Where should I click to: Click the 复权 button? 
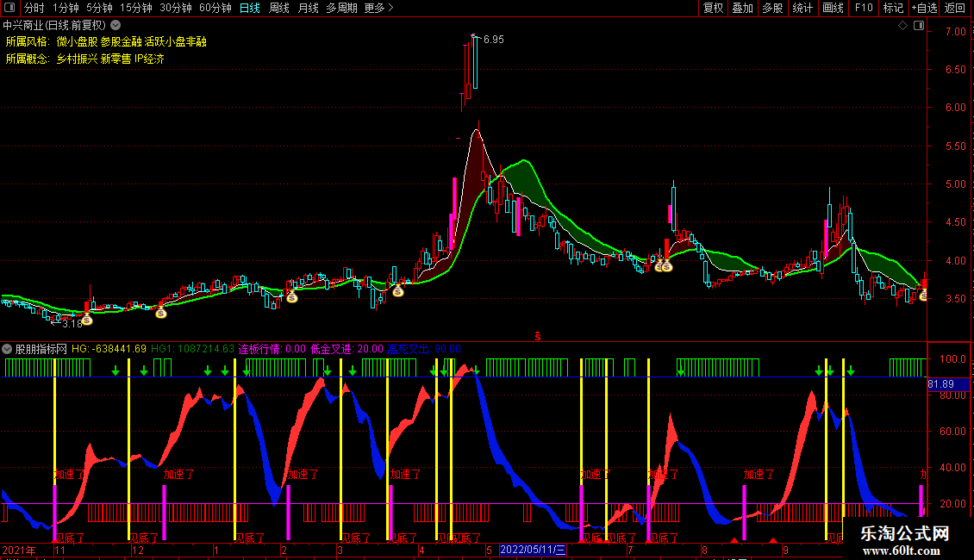tap(713, 8)
